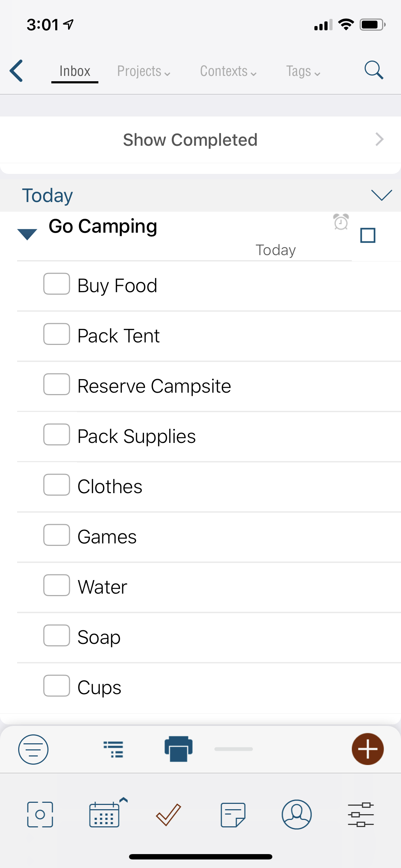Tap the outline indent list icon

click(113, 749)
